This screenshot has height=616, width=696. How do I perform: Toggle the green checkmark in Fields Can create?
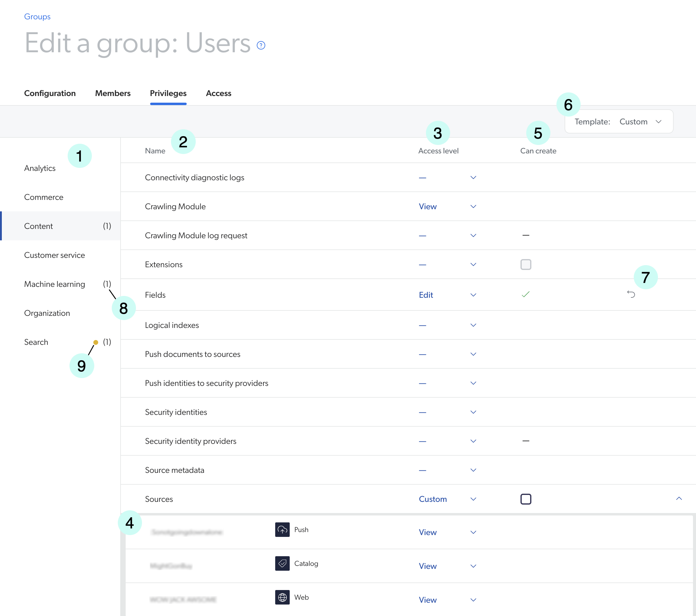click(525, 294)
